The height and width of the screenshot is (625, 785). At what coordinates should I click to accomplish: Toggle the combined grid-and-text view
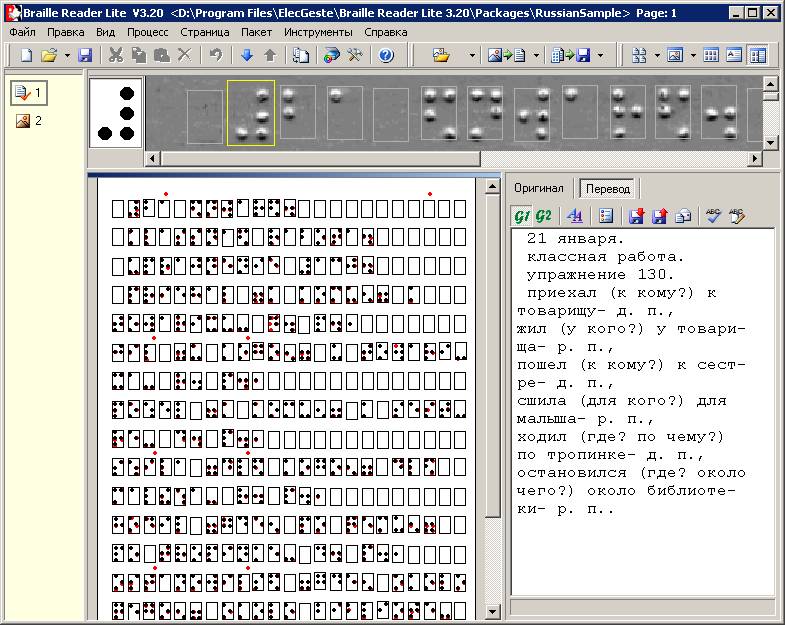tap(757, 55)
